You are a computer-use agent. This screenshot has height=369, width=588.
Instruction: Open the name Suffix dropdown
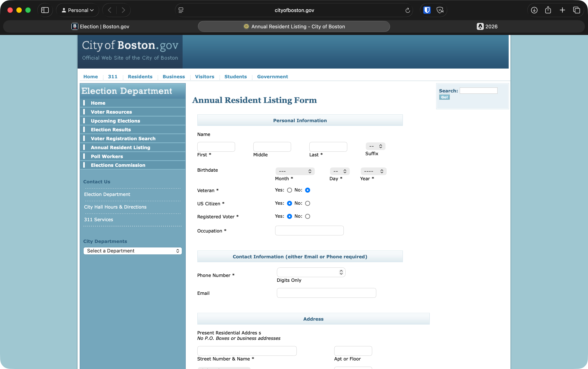pyautogui.click(x=375, y=146)
